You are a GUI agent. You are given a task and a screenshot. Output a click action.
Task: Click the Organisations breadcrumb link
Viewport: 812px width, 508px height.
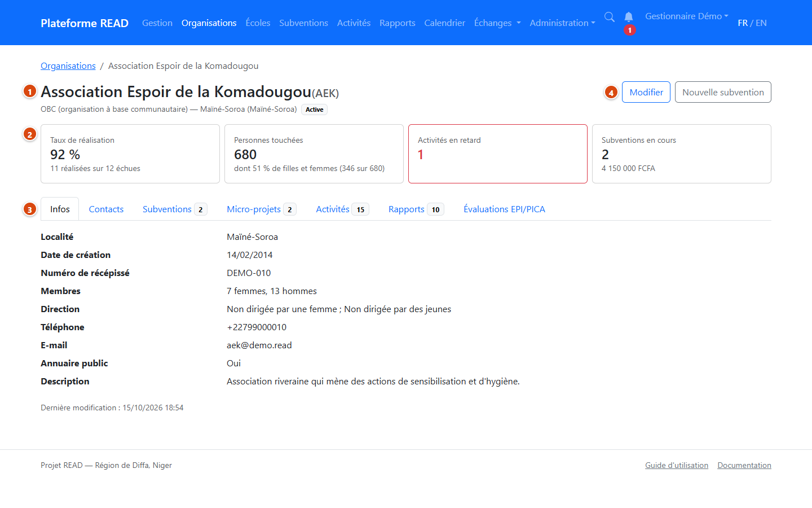68,66
